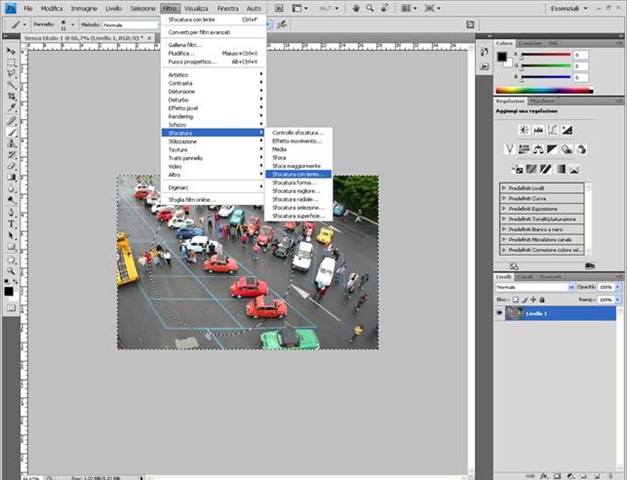Switch to the Canali tab

[x=525, y=276]
